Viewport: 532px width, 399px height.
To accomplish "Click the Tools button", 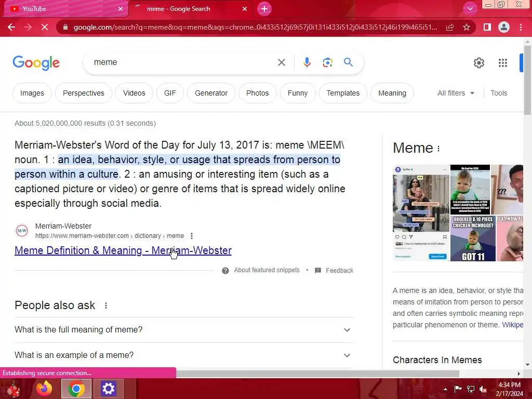I will click(x=499, y=93).
